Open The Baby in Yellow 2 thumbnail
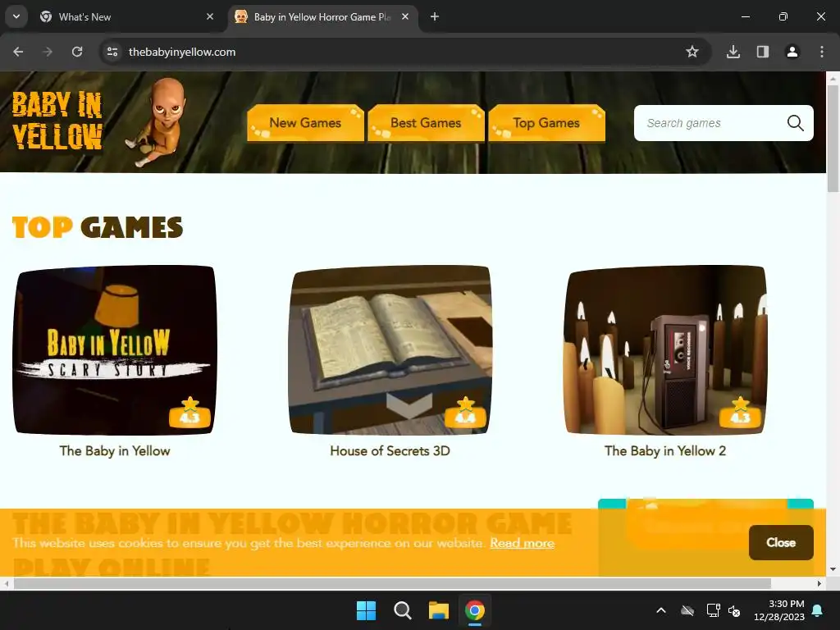 tap(665, 349)
